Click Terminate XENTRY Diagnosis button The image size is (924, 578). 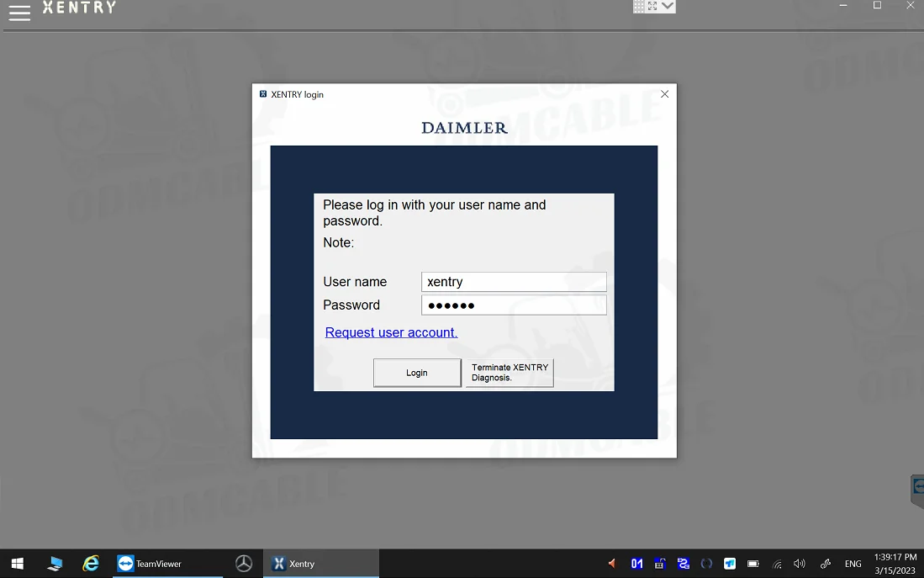pos(510,373)
